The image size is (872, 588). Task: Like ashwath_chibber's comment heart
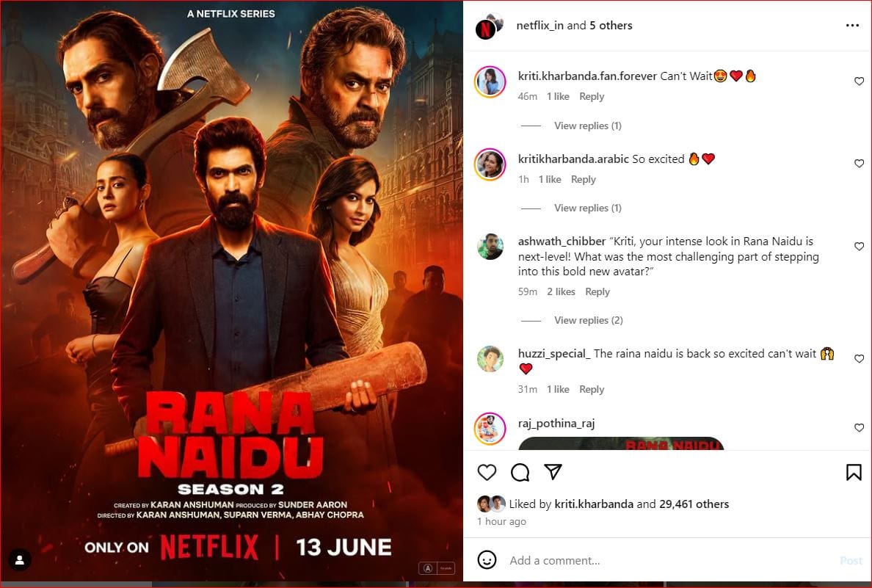(x=859, y=247)
